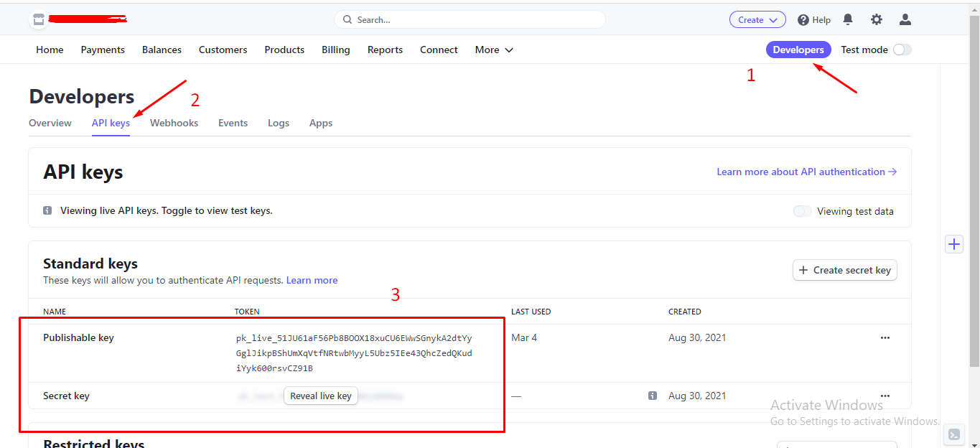Open settings via the gear icon
The width and height of the screenshot is (980, 448).
tap(877, 20)
